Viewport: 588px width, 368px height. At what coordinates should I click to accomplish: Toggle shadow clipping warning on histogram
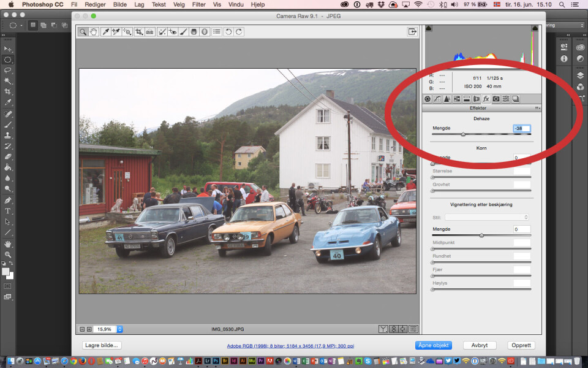click(429, 28)
